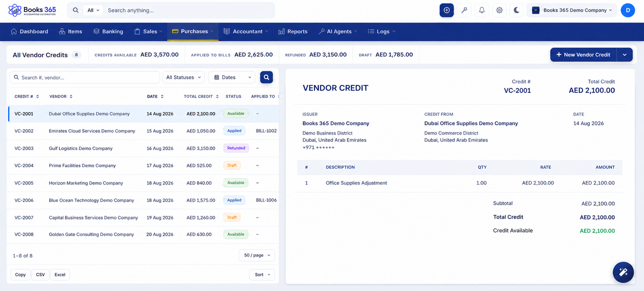The height and width of the screenshot is (291, 644).
Task: Click the global Search anything field
Action: pos(189,10)
